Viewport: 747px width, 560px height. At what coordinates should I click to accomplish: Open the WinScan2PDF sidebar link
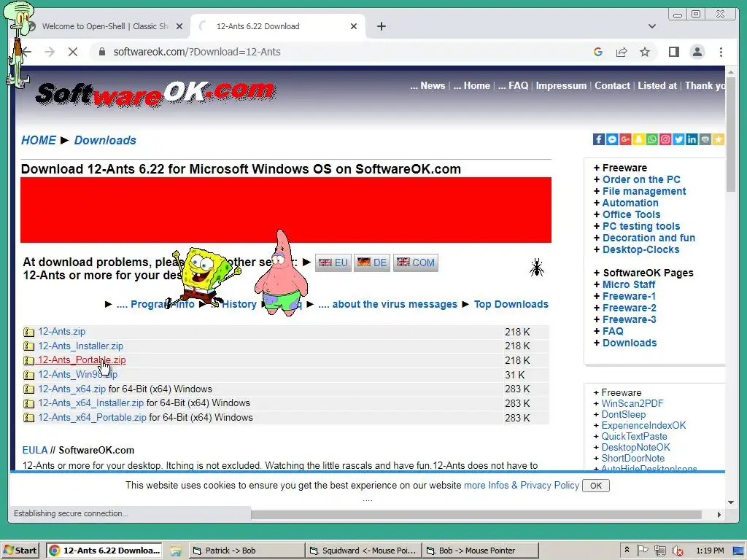coord(632,403)
